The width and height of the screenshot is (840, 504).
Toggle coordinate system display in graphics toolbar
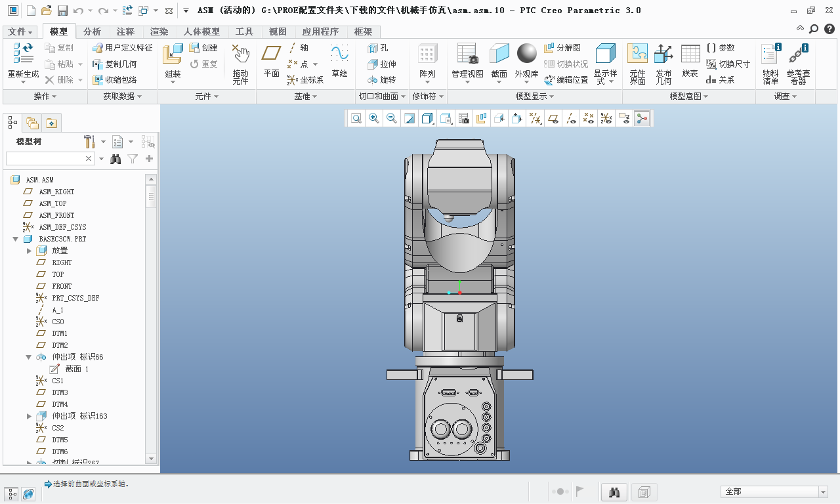(x=606, y=118)
